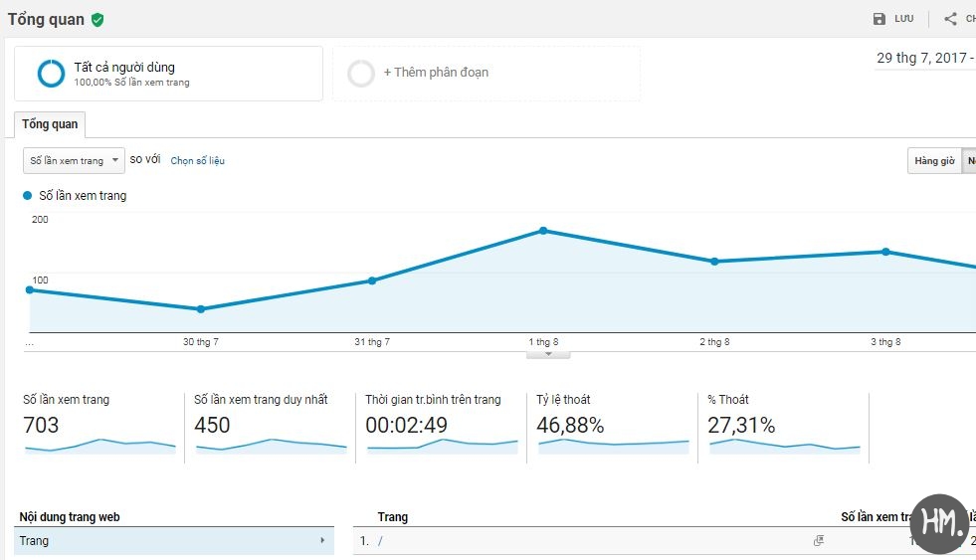Click the Tổng quan page title

coord(46,19)
